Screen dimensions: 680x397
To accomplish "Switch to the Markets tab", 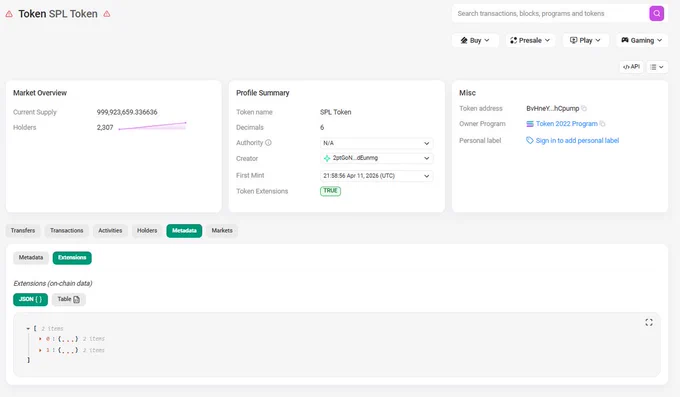I will [222, 231].
